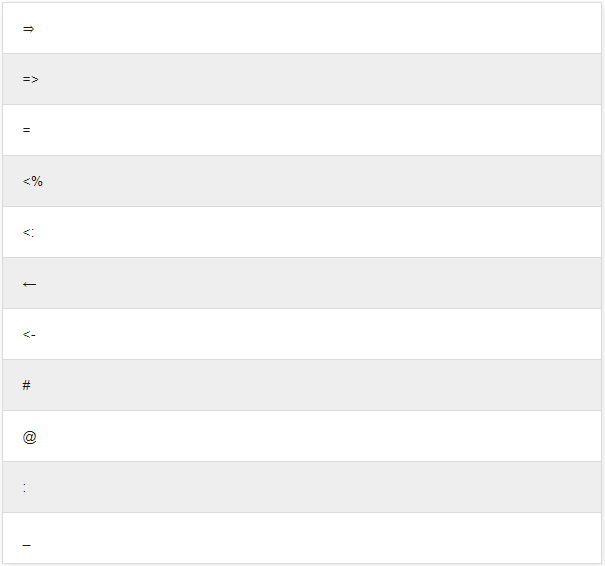The height and width of the screenshot is (566, 605).
Task: Click the ASCII => arrow text
Action: tap(30, 79)
